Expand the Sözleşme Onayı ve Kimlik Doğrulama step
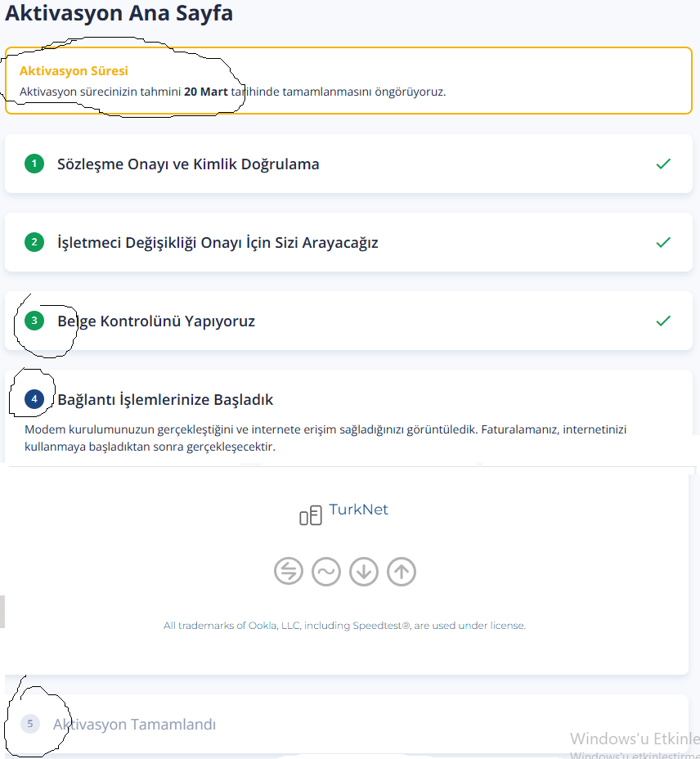The height and width of the screenshot is (759, 700). (x=188, y=164)
